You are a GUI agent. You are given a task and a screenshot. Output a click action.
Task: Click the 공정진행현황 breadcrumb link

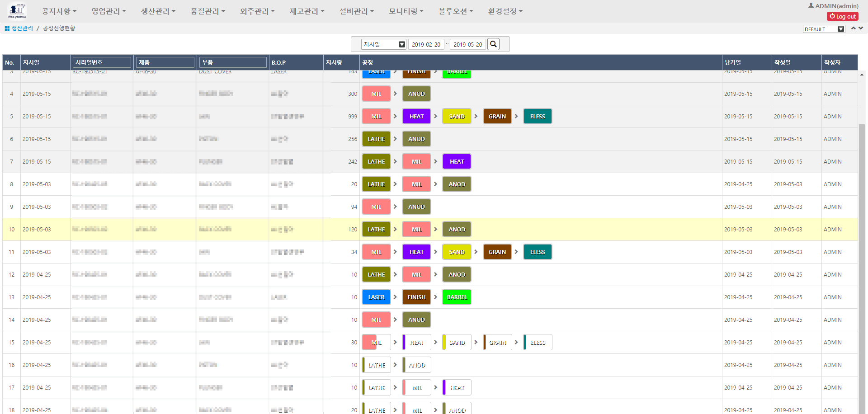point(58,28)
